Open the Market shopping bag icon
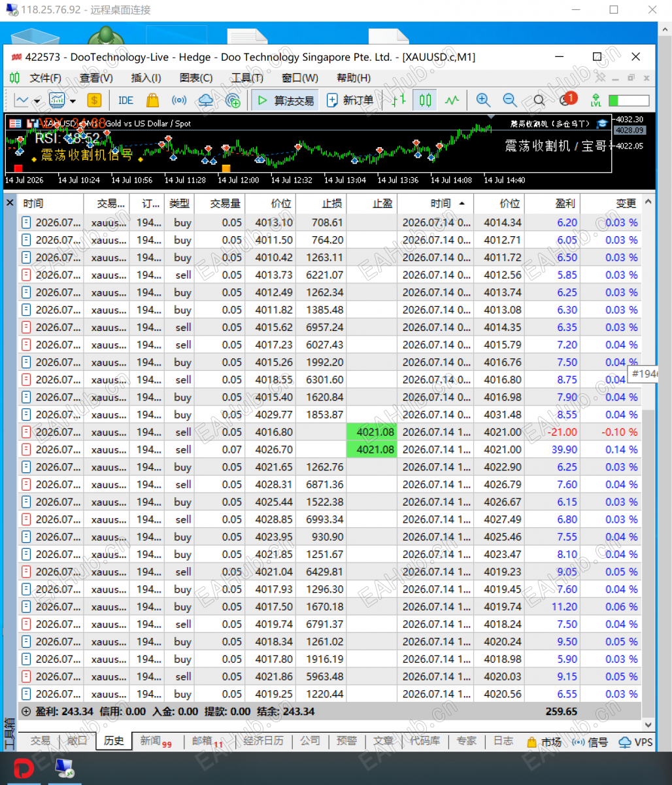 click(152, 100)
